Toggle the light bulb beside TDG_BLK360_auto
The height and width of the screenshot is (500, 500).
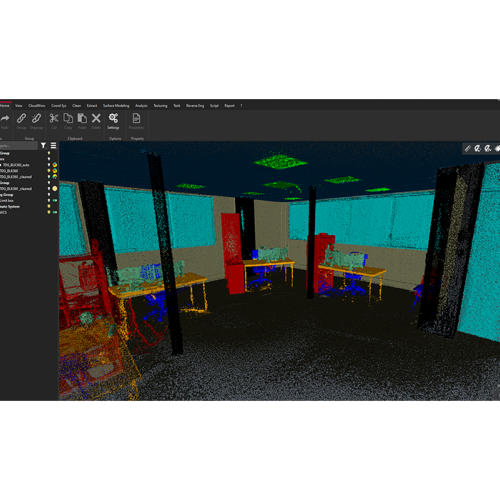click(49, 165)
